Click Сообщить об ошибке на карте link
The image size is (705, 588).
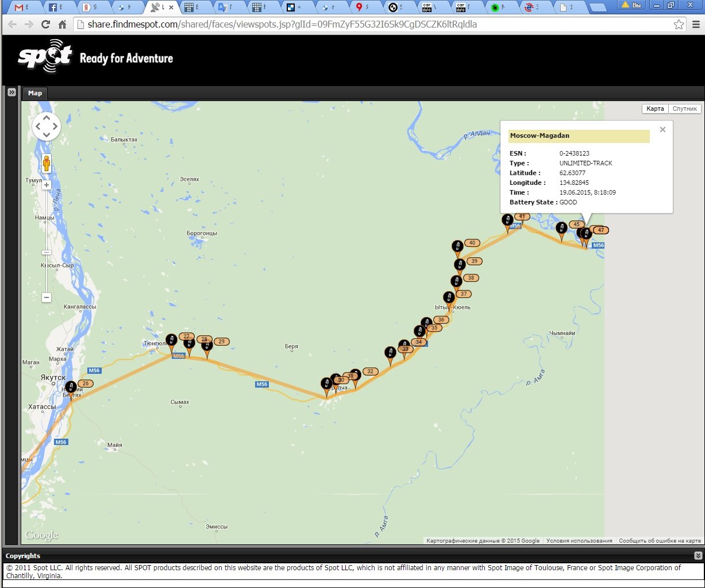660,540
